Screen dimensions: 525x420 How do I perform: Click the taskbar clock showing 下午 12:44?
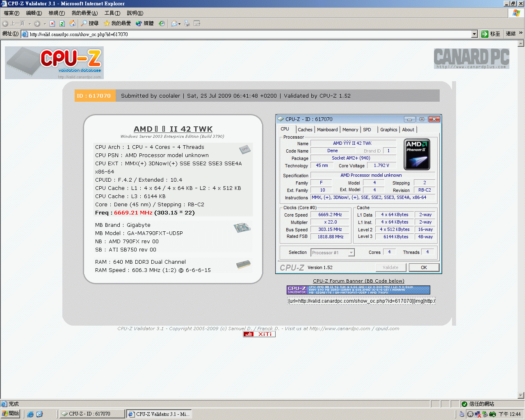point(510,414)
